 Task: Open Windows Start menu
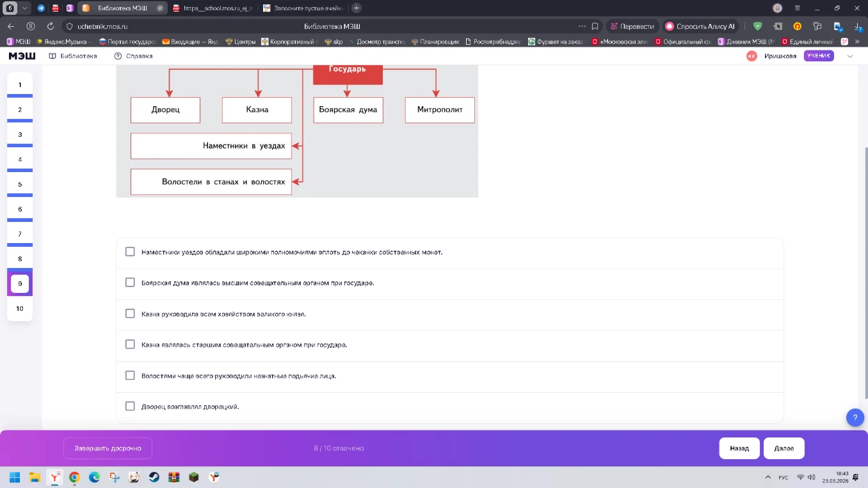15,477
